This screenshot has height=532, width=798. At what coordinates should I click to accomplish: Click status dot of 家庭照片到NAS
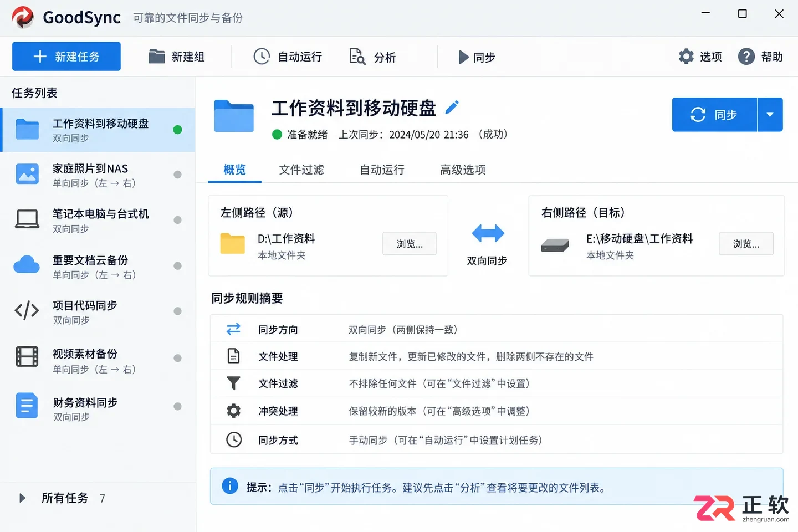click(177, 175)
